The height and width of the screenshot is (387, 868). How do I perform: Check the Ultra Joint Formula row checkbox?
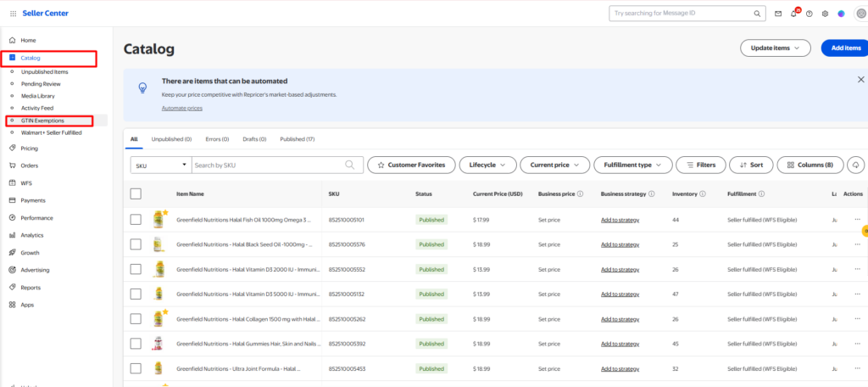pyautogui.click(x=136, y=368)
